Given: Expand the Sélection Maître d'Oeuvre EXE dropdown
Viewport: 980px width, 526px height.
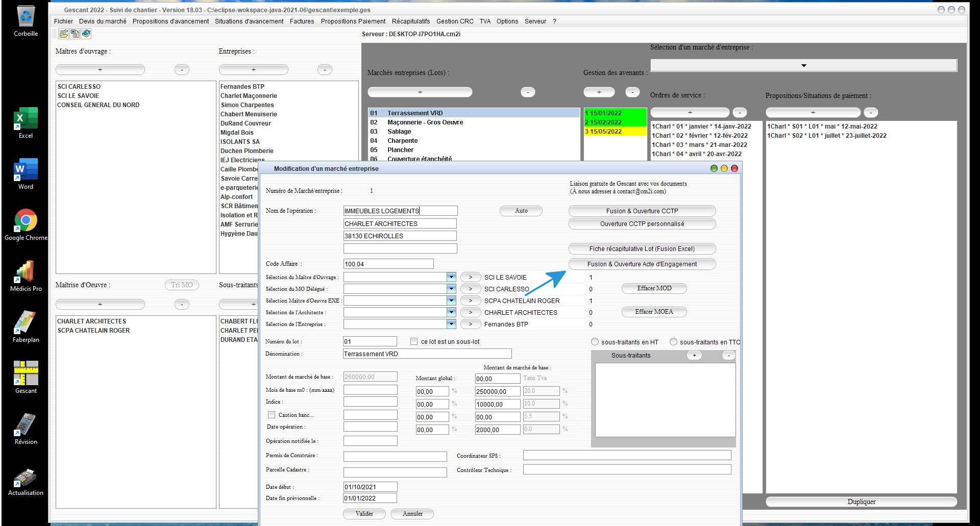Looking at the screenshot, I should coord(451,300).
